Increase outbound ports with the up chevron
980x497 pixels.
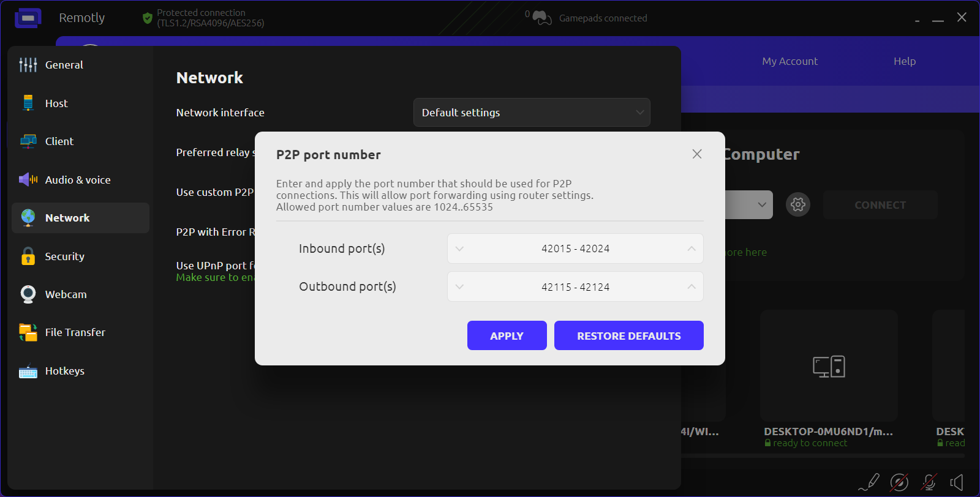(x=691, y=286)
